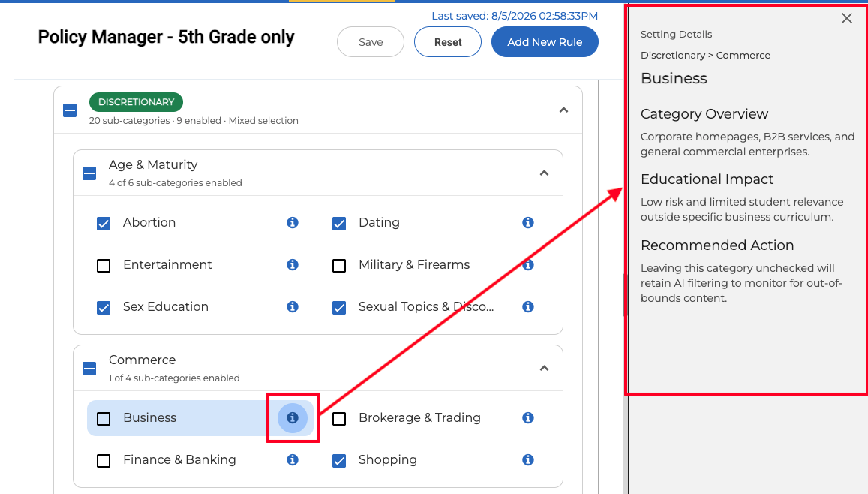
Task: Collapse the Commerce group
Action: point(544,368)
